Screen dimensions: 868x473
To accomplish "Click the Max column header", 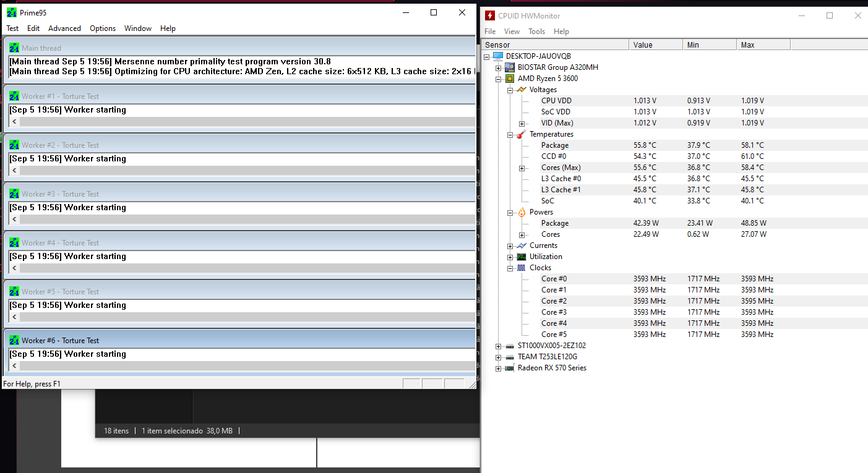I will coord(764,45).
